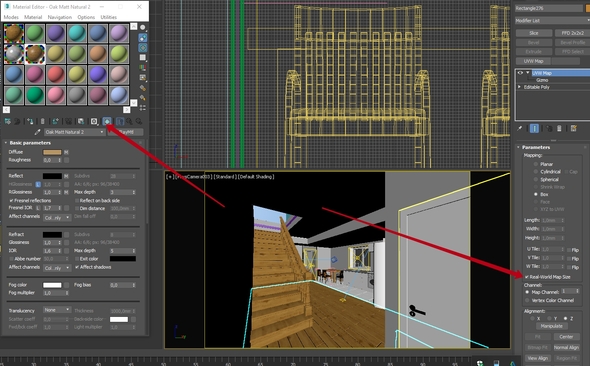Screen dimensions: 590x366
Task: Toggle UVW Map modifier eye visibility
Action: [x=520, y=73]
